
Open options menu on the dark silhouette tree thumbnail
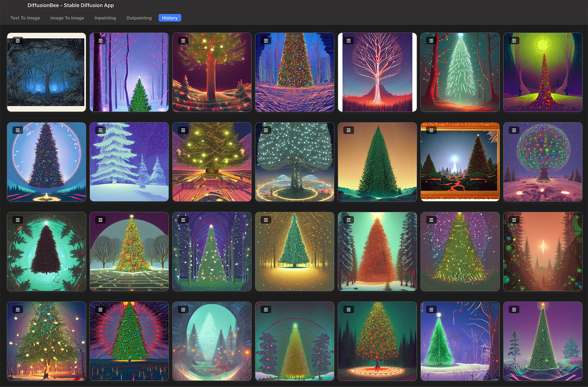[x=17, y=220]
